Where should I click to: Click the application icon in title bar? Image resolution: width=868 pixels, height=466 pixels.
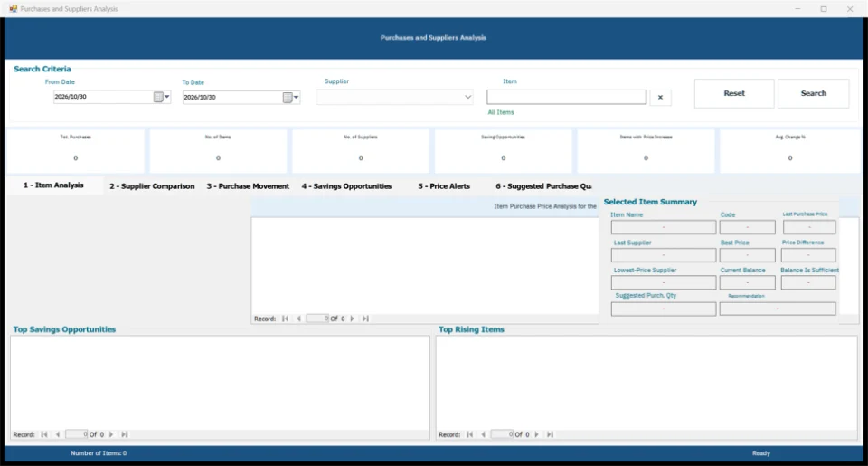(13, 9)
